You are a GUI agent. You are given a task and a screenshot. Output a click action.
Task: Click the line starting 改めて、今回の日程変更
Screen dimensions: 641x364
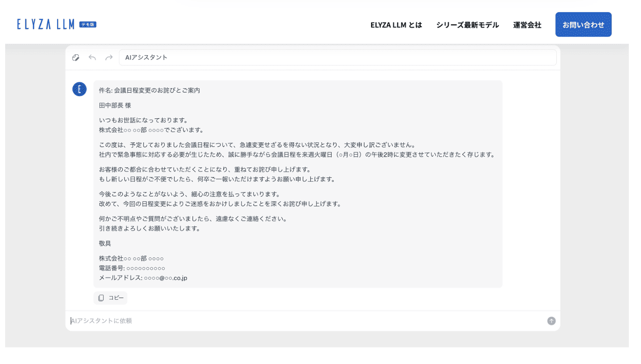tap(220, 204)
